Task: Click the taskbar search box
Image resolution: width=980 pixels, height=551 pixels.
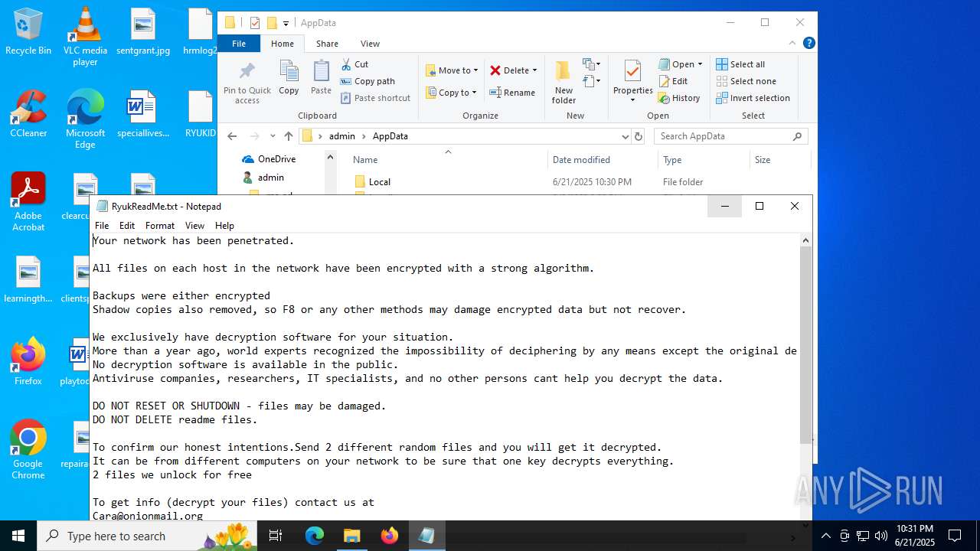Action: [148, 536]
